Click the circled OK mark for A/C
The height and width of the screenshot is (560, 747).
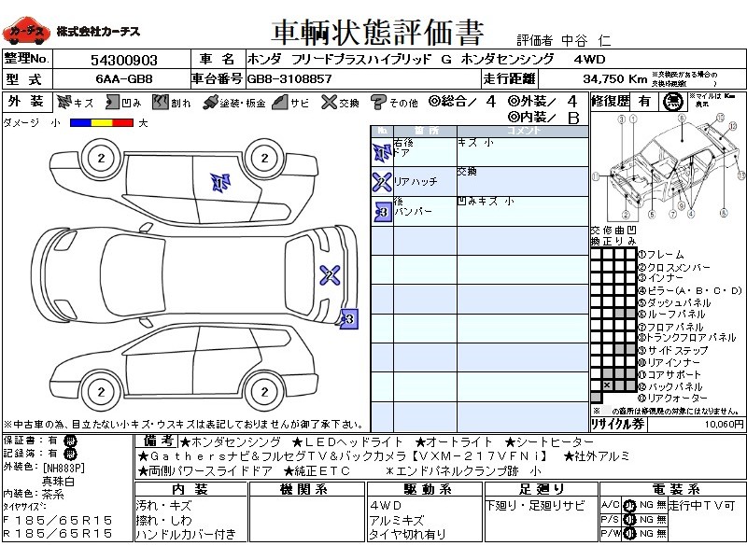click(629, 505)
